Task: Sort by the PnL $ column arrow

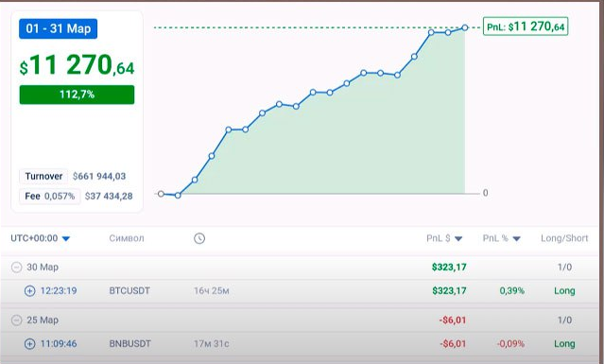Action: (x=458, y=239)
